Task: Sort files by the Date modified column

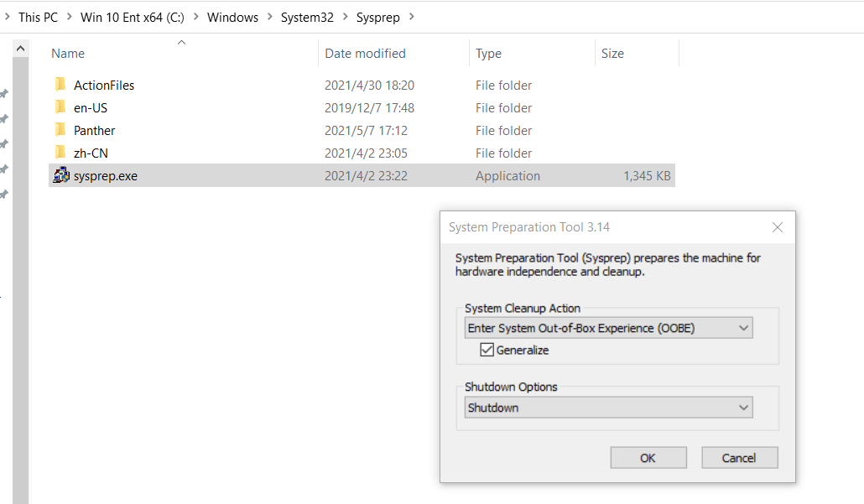Action: [365, 53]
